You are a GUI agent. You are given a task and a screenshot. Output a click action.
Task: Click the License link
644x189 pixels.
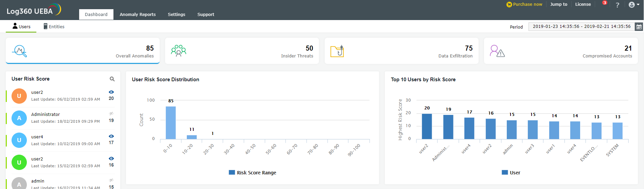point(583,4)
